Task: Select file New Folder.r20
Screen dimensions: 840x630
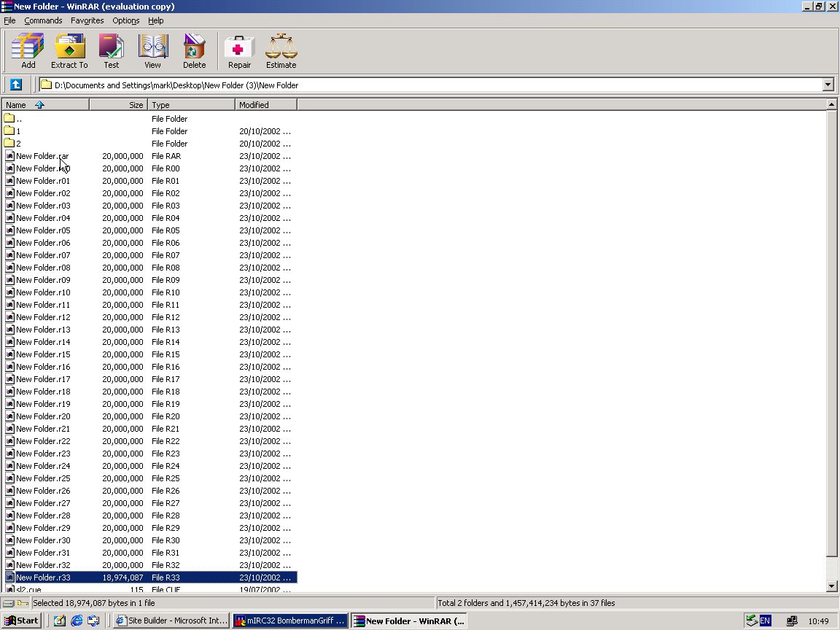Action: (x=43, y=416)
